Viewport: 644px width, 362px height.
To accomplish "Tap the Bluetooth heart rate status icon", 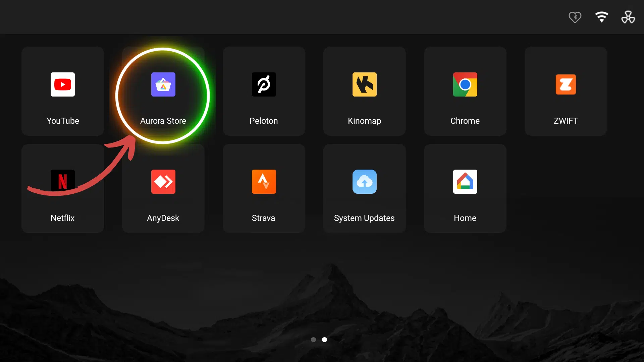I will point(575,17).
